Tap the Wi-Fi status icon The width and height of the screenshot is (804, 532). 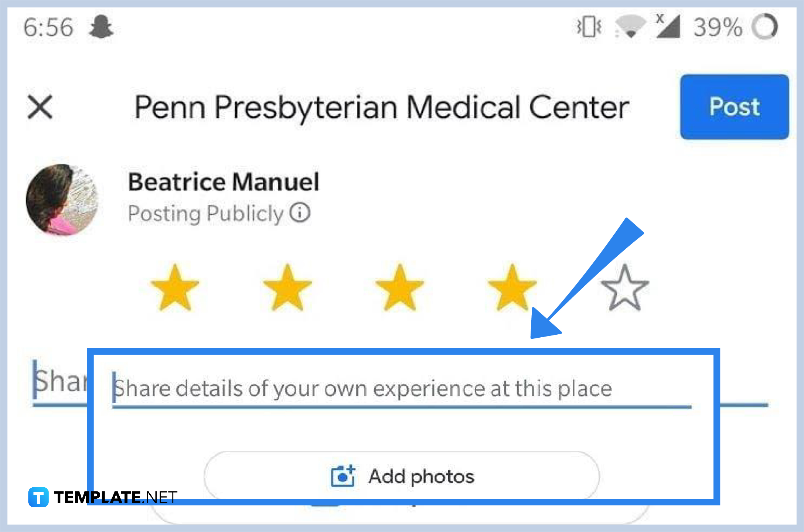(x=630, y=27)
